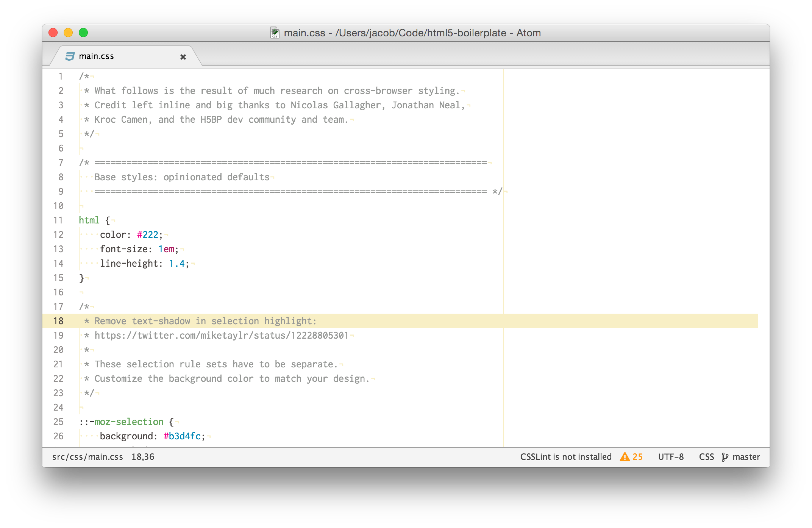Click the #b3d4fc color value on line 26
812x528 pixels.
tap(182, 436)
